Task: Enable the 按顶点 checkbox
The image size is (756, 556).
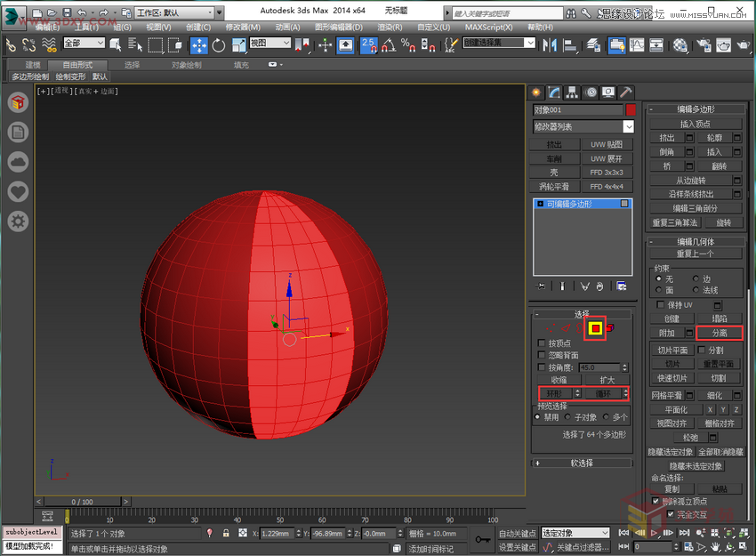Action: [x=540, y=343]
